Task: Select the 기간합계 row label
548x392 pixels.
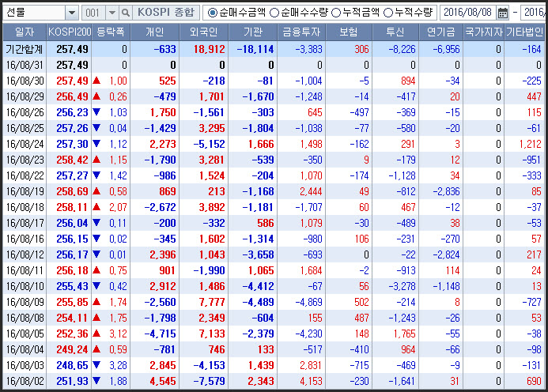Action: 25,49
